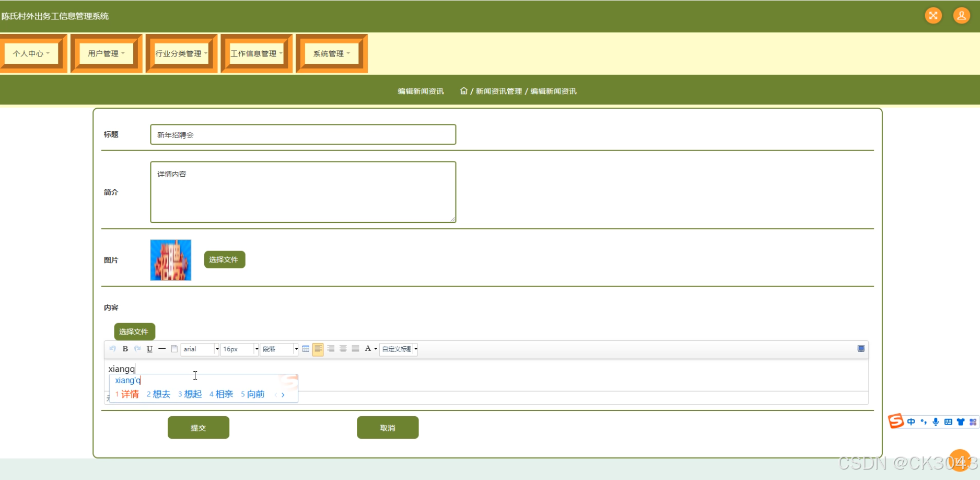Redo edit in rich text editor

137,349
